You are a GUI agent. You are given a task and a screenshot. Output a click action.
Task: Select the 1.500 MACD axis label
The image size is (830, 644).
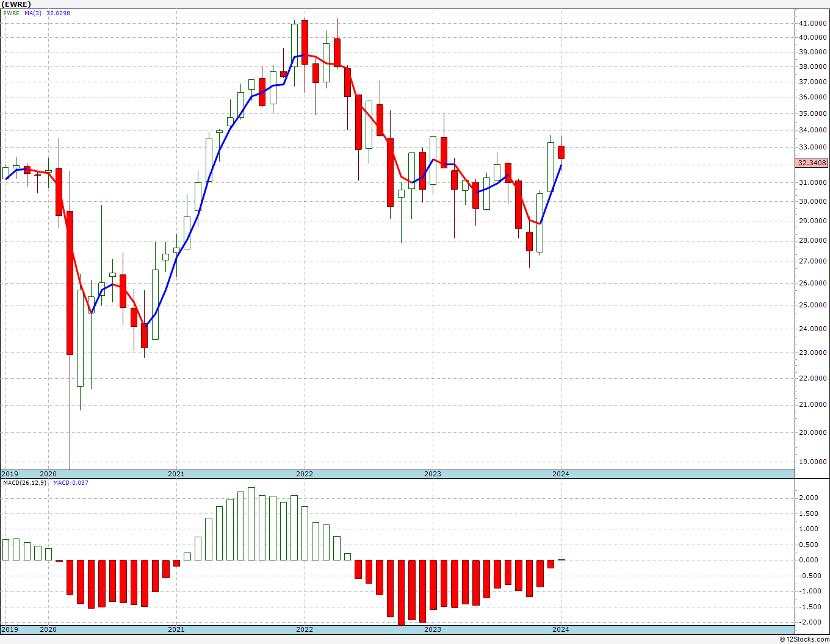[808, 513]
